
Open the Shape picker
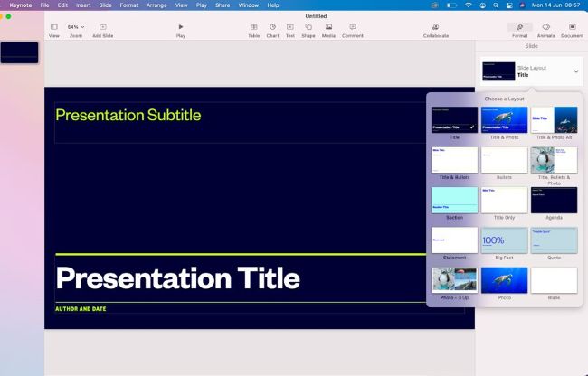pyautogui.click(x=308, y=27)
